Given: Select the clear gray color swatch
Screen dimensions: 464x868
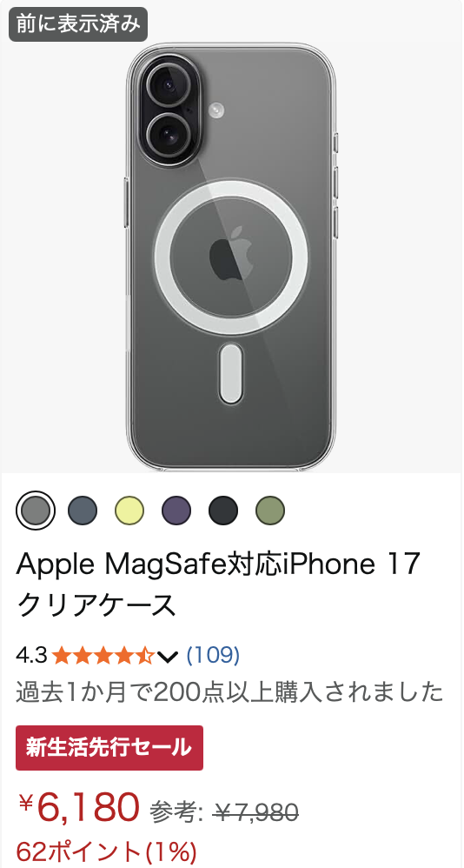Looking at the screenshot, I should pos(36,510).
